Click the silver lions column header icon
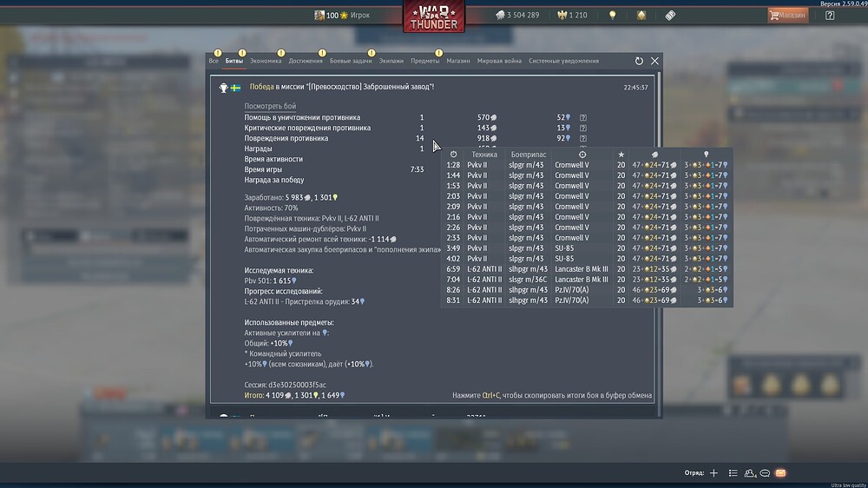The height and width of the screenshot is (488, 868). coord(654,155)
